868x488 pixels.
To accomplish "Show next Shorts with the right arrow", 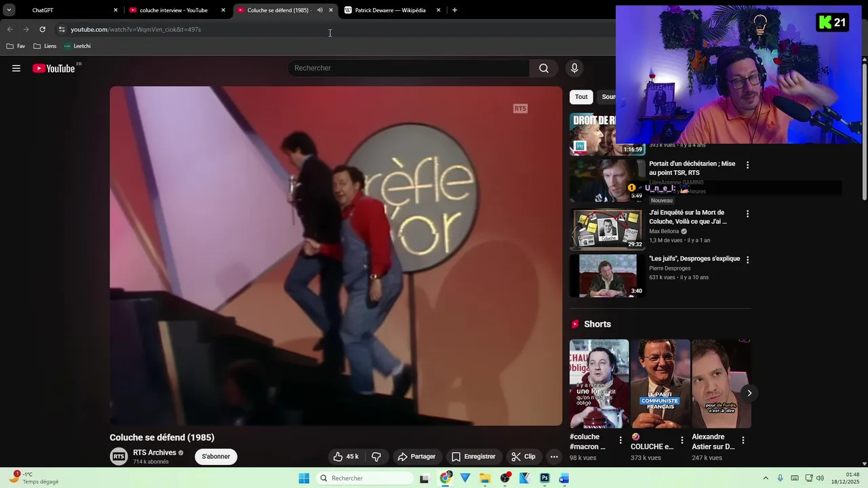I will point(749,393).
